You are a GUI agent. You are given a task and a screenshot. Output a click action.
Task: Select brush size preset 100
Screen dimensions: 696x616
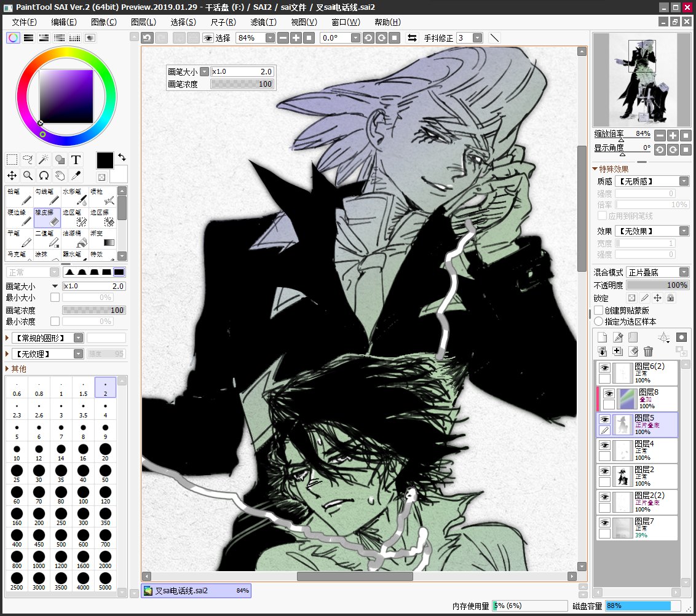pos(83,496)
